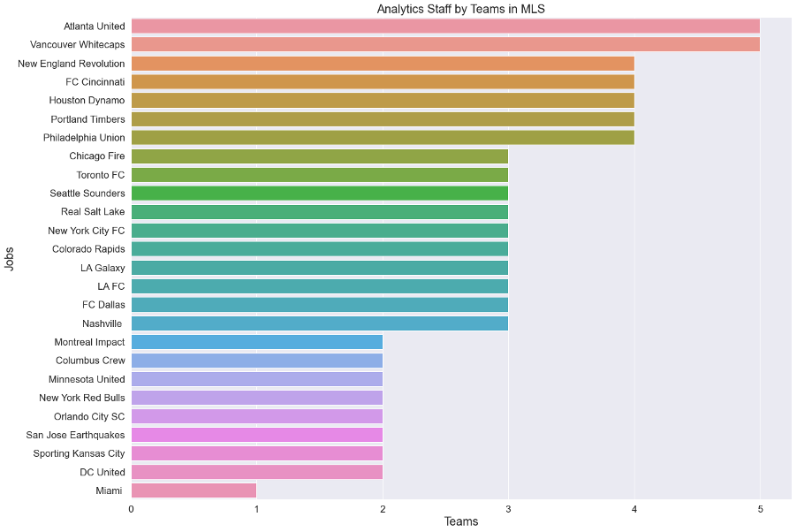Click the DC United label
The image size is (797, 532).
(x=102, y=473)
